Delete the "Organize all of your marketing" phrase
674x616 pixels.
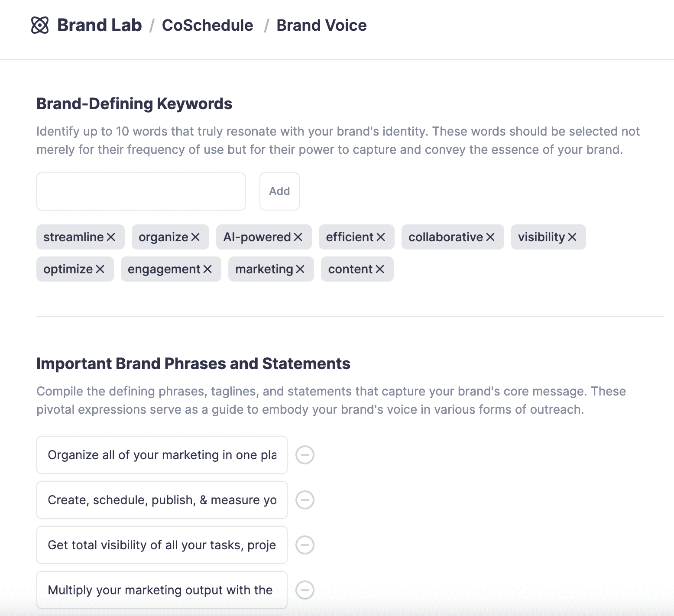tap(305, 455)
